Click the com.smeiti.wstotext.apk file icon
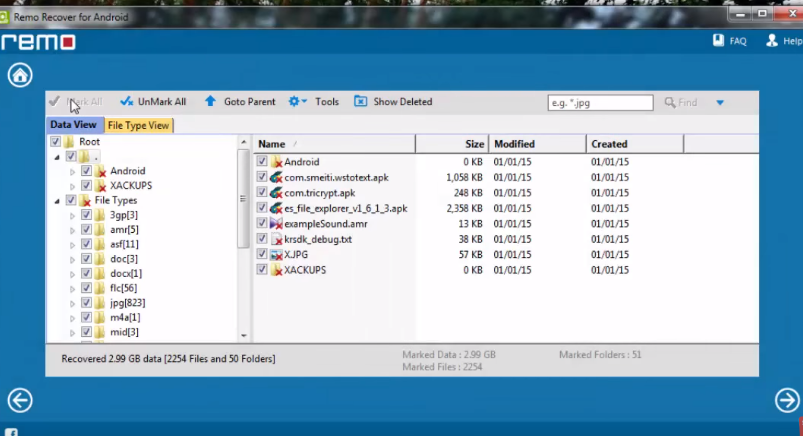The height and width of the screenshot is (436, 803). [x=276, y=177]
